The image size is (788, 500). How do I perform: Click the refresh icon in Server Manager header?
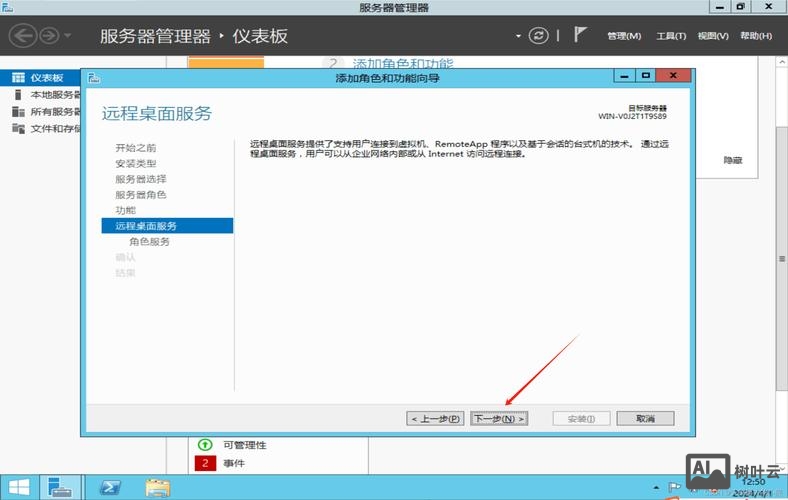click(x=538, y=36)
